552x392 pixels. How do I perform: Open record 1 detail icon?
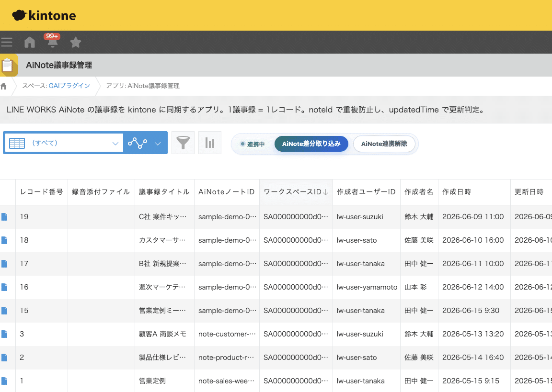[x=4, y=381]
